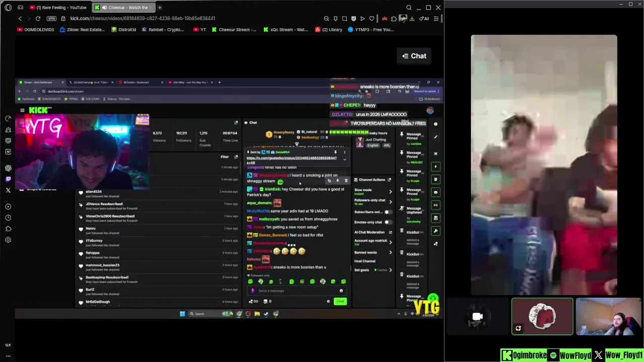Open the extensions cube icon
The height and width of the screenshot is (362, 644).
pos(394,19)
